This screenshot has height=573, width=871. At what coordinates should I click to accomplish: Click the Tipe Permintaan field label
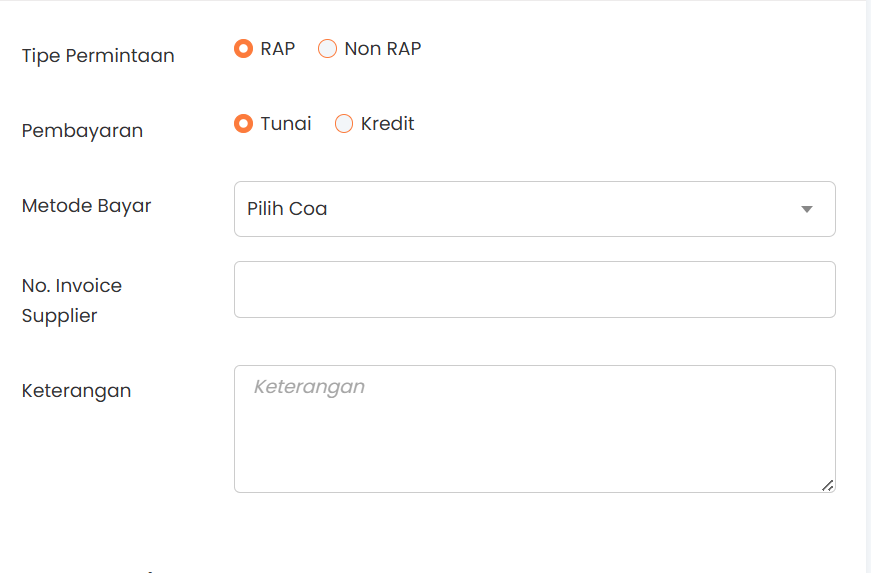point(98,56)
